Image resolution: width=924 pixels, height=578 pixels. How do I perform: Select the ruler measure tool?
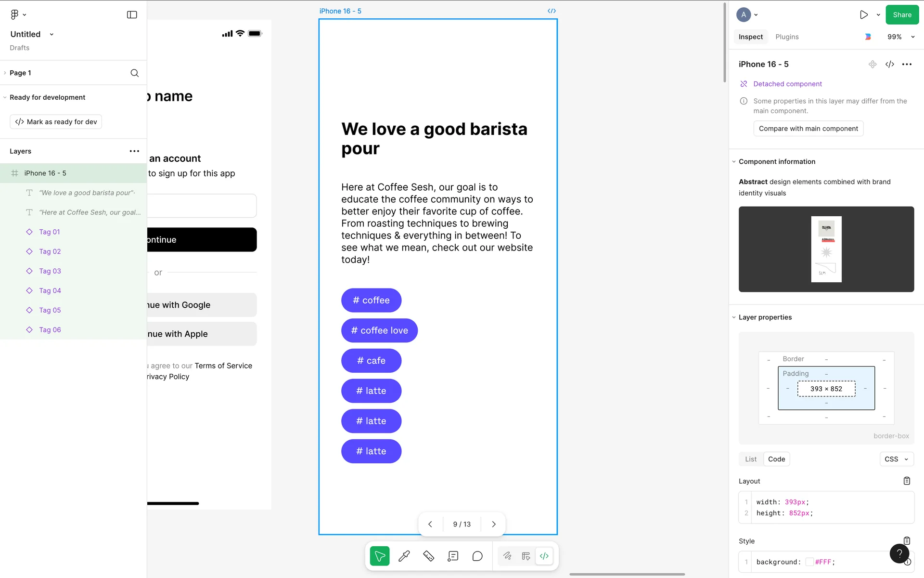pyautogui.click(x=428, y=556)
